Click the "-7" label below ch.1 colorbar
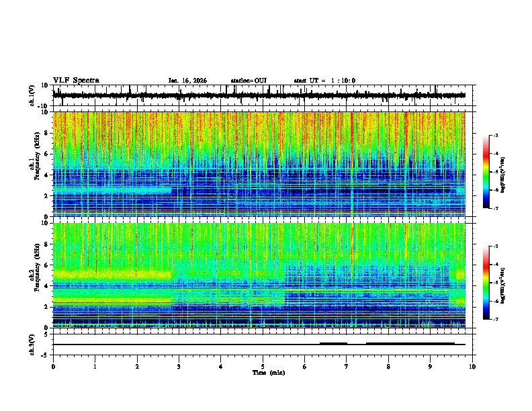Image resolution: width=532 pixels, height=411 pixels. pyautogui.click(x=495, y=208)
